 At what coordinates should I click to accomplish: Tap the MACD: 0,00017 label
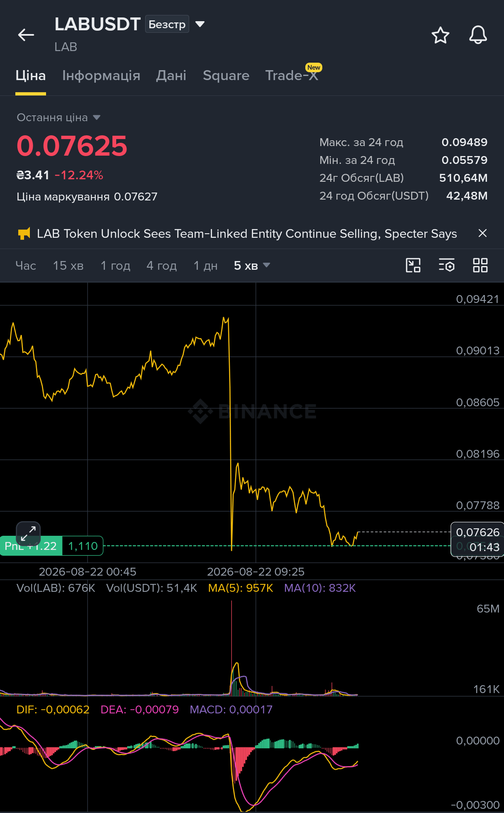(231, 710)
